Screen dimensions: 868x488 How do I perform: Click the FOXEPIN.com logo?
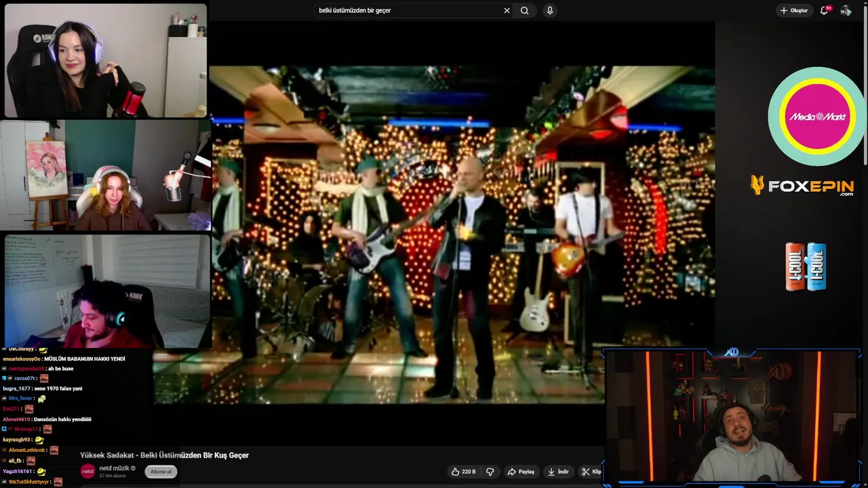802,186
